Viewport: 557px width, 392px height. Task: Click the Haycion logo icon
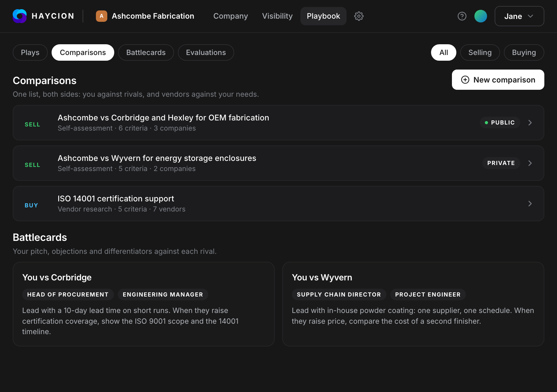[20, 16]
